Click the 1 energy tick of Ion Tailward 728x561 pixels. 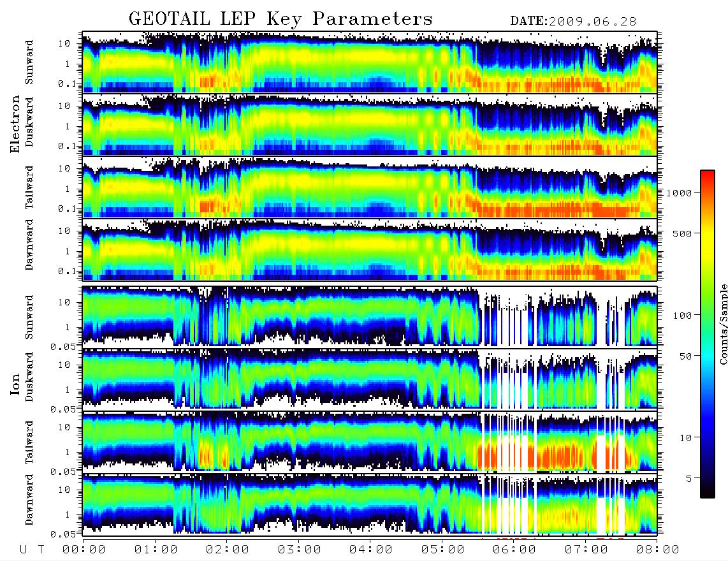pos(68,452)
